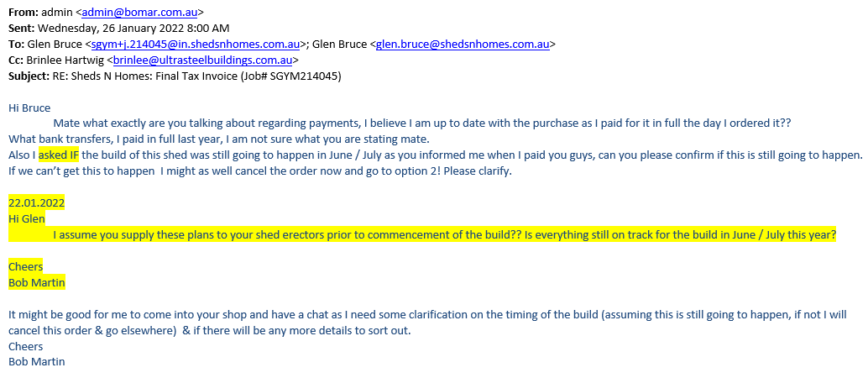Click the highlighted sentence starting "I assume you supply"
Image resolution: width=868 pixels, height=378 pixels.
443,235
